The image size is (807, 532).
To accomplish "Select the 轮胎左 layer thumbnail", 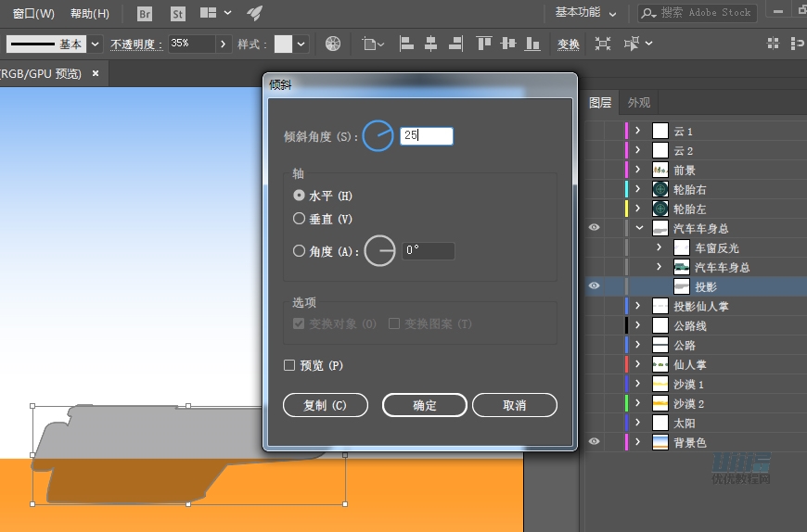I will point(660,209).
